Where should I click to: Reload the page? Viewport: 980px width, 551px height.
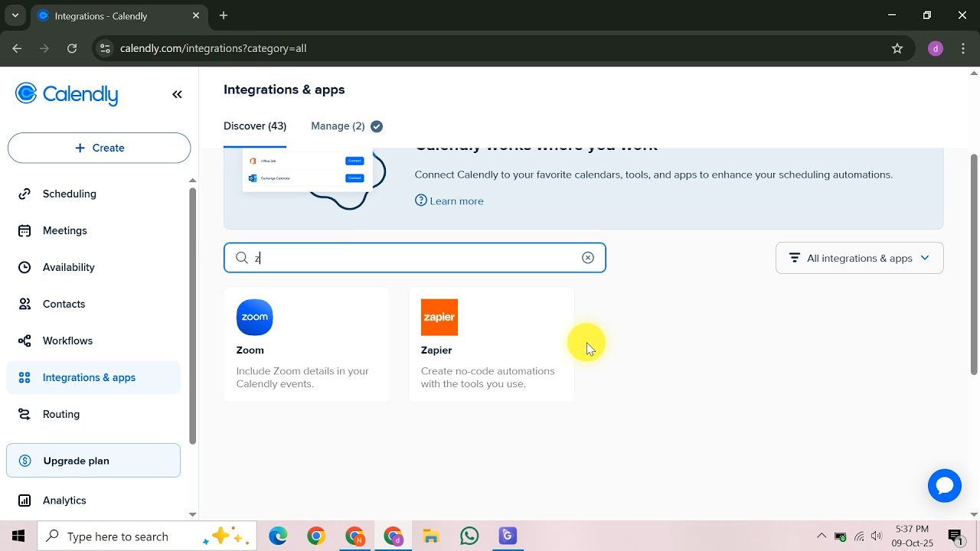pyautogui.click(x=72, y=48)
